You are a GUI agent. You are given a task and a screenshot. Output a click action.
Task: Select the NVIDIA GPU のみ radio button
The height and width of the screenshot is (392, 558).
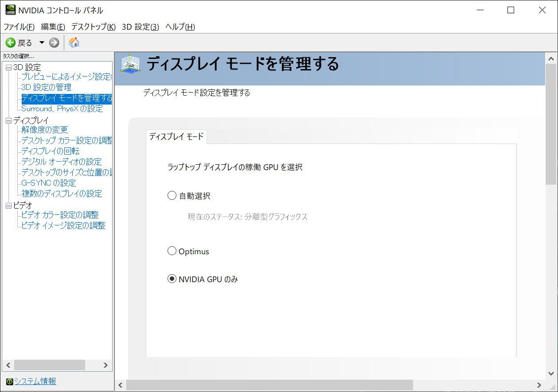(x=172, y=279)
